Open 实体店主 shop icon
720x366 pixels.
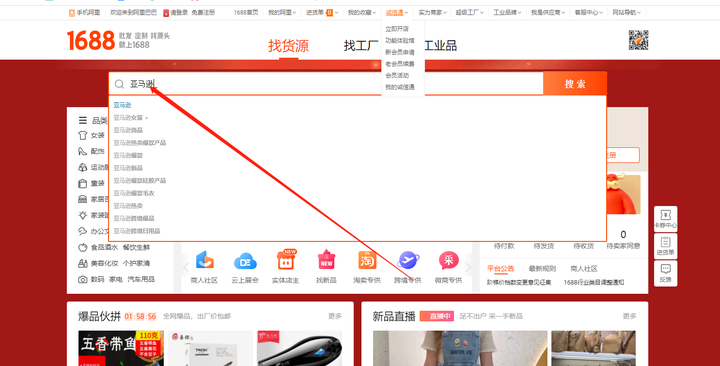(286, 260)
